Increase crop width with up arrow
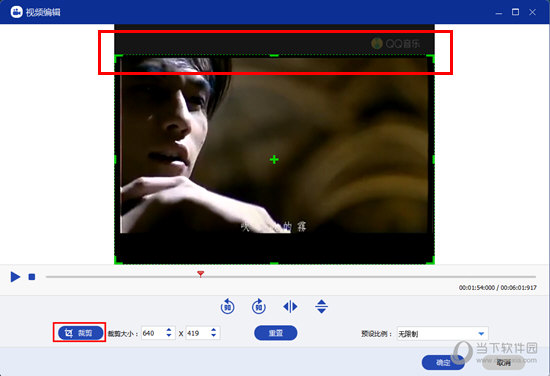Image resolution: width=550 pixels, height=376 pixels. 169,330
